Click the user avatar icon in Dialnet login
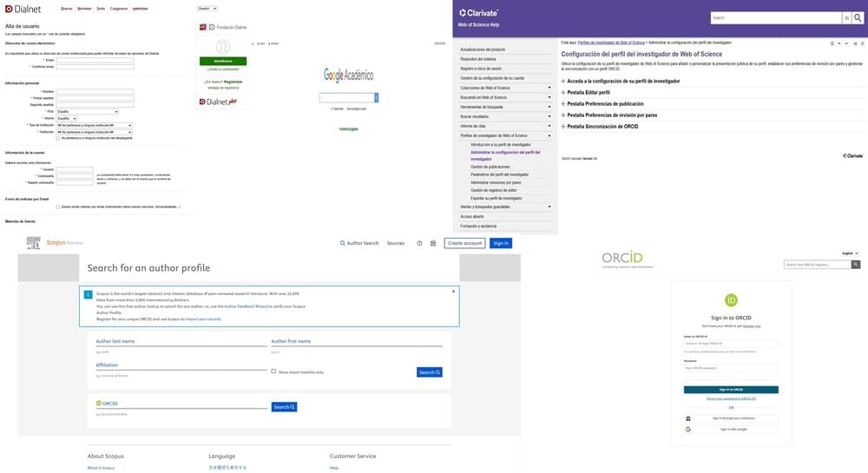Image resolution: width=868 pixels, height=473 pixels. (x=223, y=47)
